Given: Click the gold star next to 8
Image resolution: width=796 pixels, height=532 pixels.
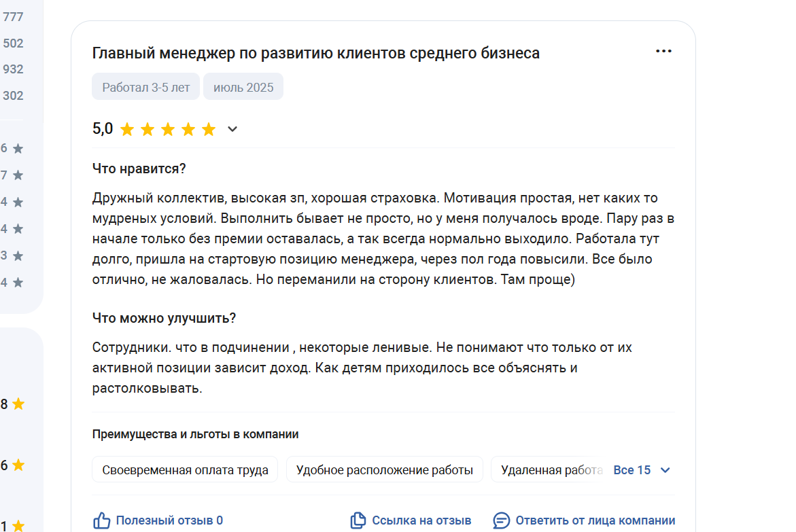Looking at the screenshot, I should (18, 404).
